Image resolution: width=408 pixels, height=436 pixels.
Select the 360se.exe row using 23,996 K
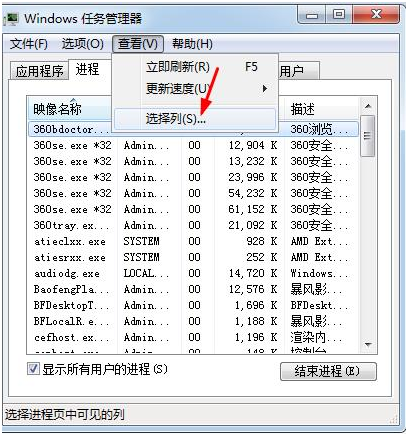tap(193, 177)
